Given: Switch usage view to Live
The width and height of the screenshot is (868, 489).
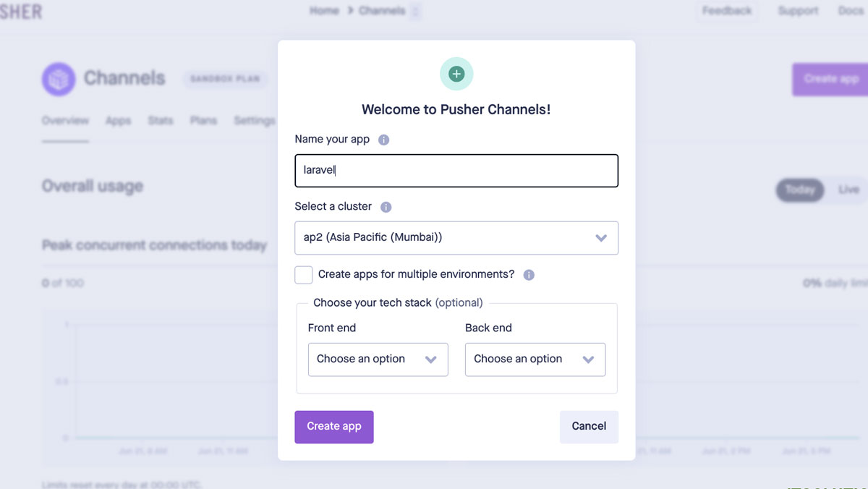Looking at the screenshot, I should click(x=848, y=190).
